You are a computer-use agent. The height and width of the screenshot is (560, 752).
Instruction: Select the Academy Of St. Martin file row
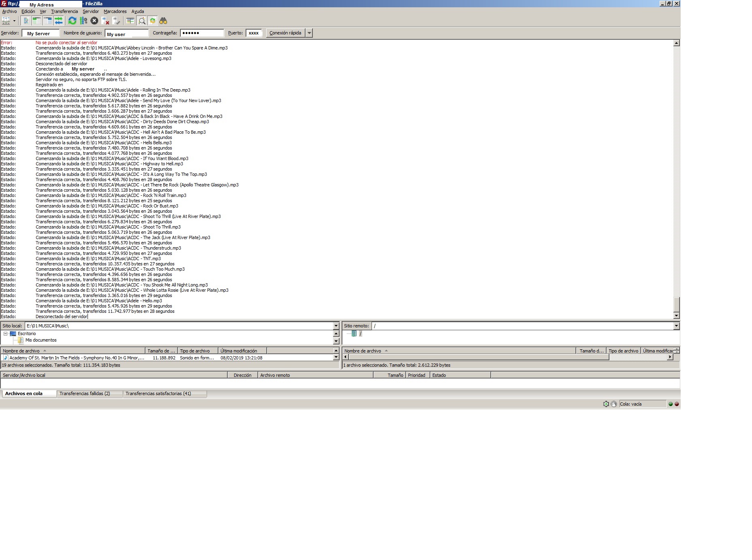(x=166, y=358)
